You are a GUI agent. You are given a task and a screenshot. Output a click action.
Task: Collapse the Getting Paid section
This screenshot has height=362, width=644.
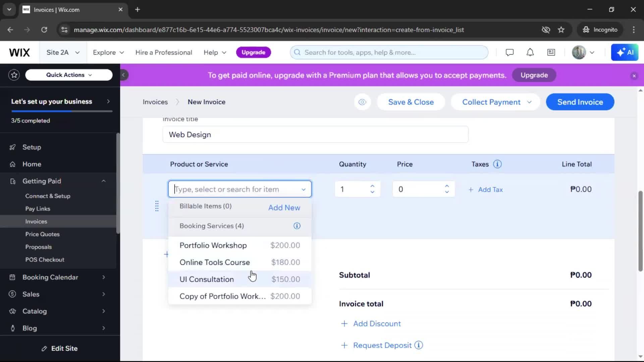point(104,181)
